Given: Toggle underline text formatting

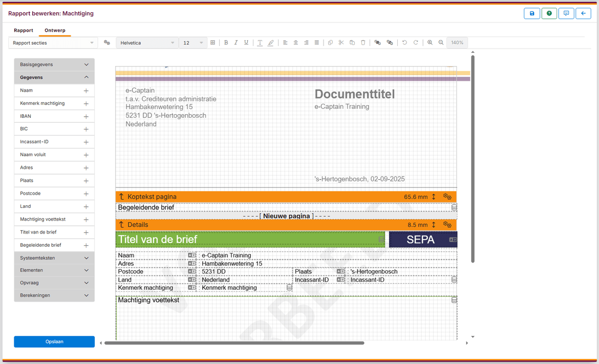Looking at the screenshot, I should 246,43.
